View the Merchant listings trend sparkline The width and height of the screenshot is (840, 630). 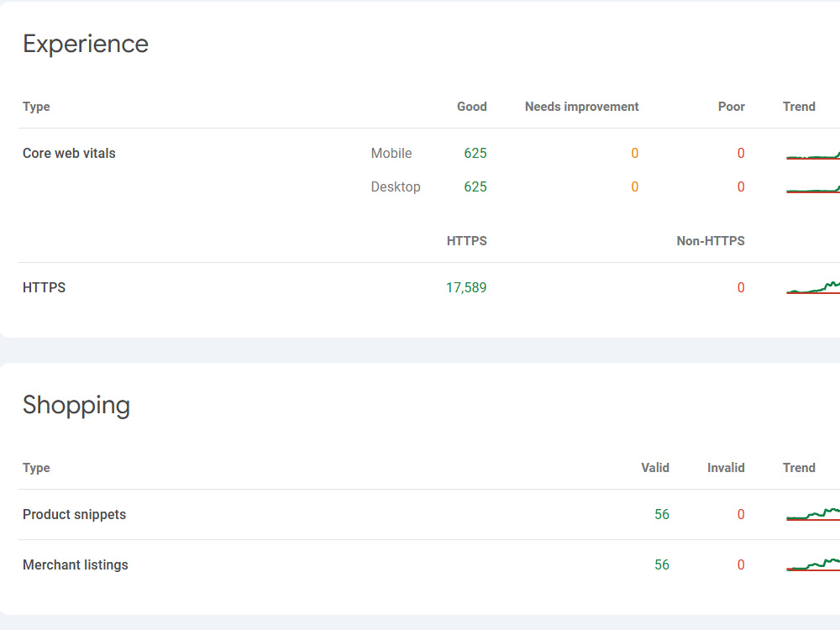pyautogui.click(x=812, y=564)
